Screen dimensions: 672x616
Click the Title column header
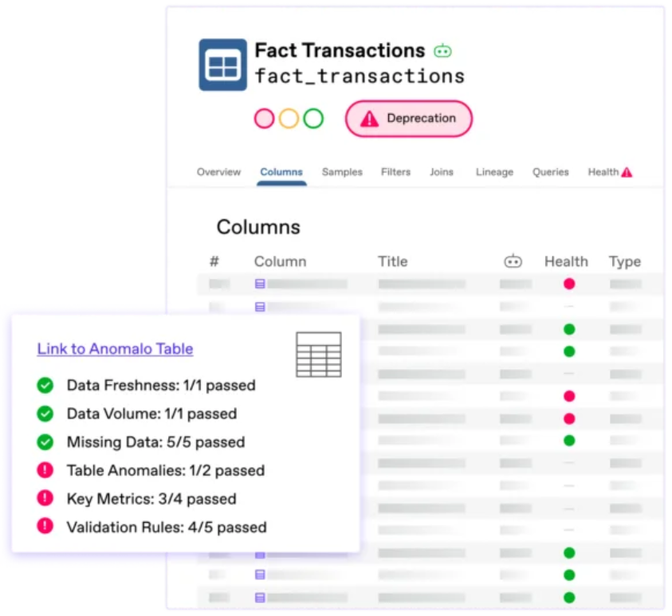pos(392,261)
